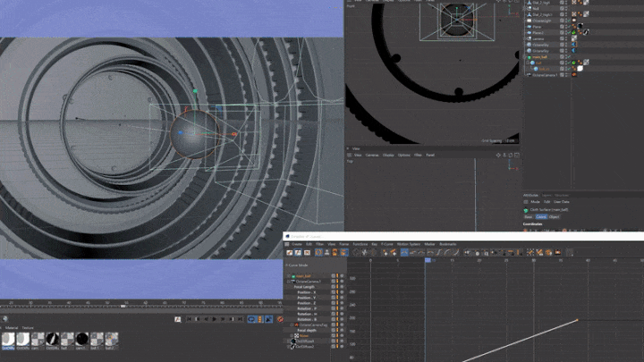
Task: Click Go to Start playback button
Action: pyautogui.click(x=189, y=319)
